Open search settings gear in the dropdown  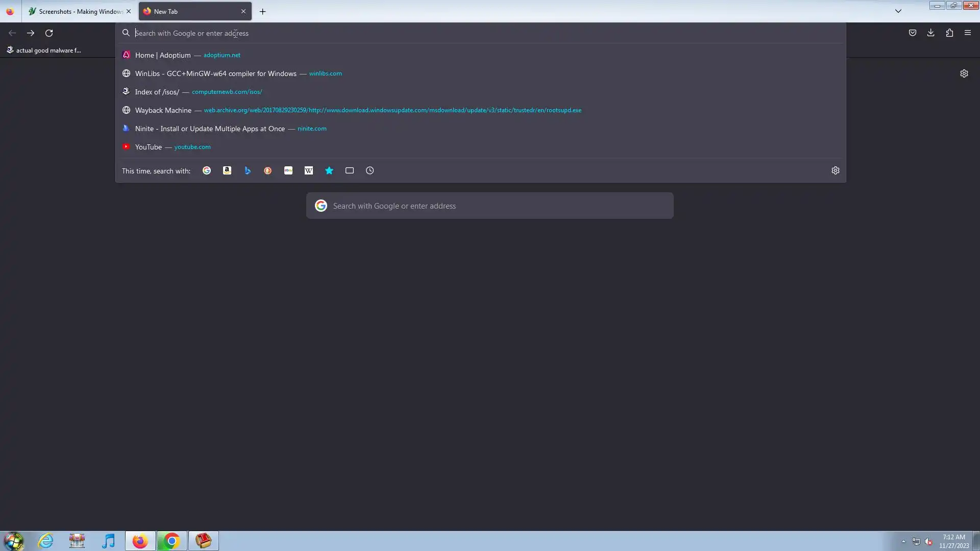tap(836, 170)
